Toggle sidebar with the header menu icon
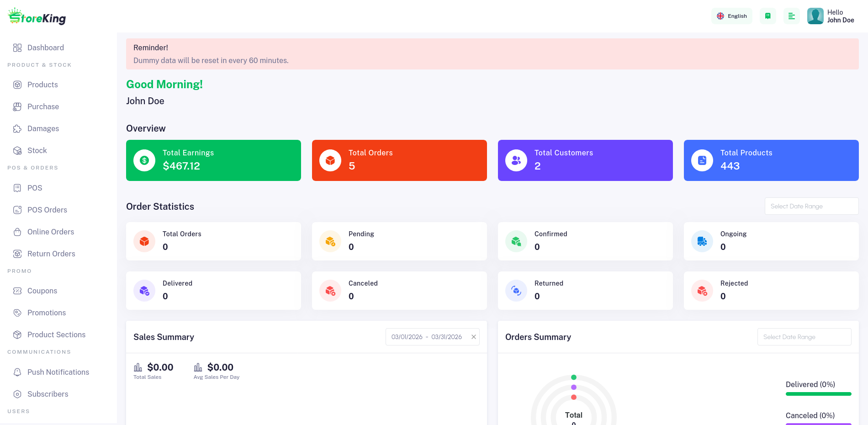 (791, 16)
